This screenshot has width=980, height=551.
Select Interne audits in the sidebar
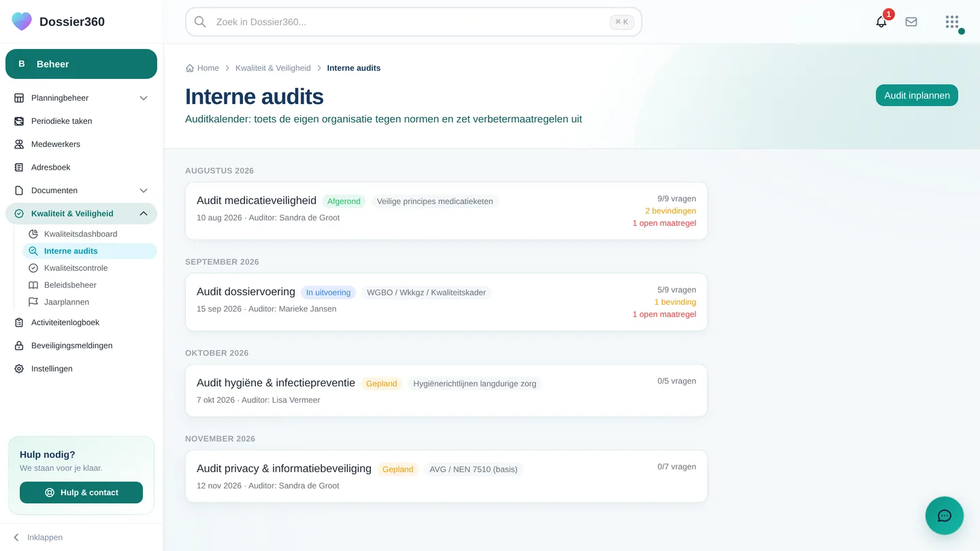pyautogui.click(x=90, y=251)
